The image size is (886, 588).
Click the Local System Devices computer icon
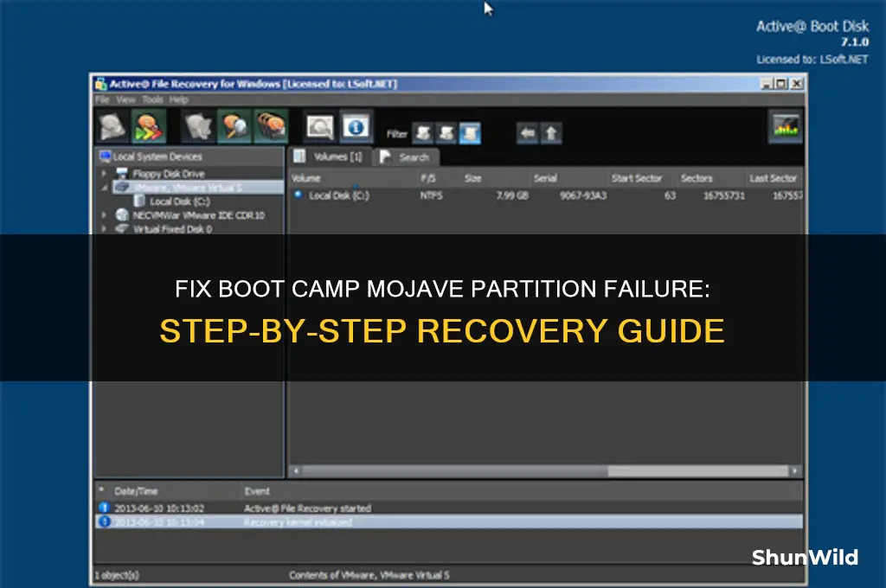tap(105, 157)
